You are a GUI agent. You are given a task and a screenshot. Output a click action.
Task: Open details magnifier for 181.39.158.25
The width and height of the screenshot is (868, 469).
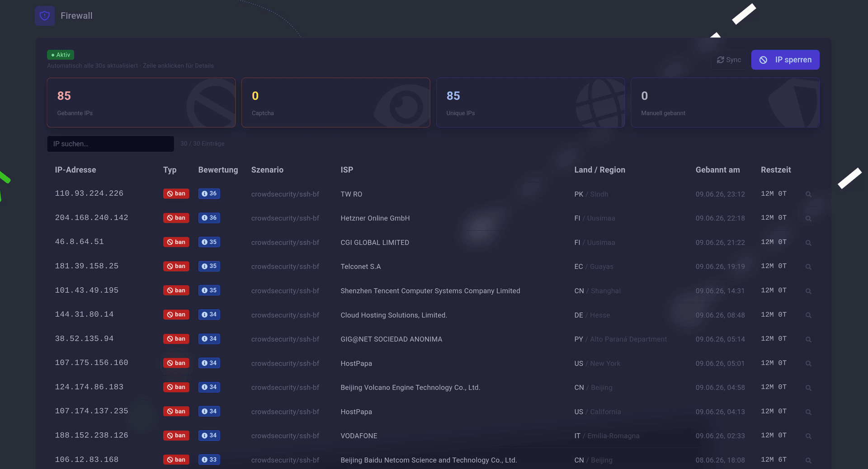[808, 267]
